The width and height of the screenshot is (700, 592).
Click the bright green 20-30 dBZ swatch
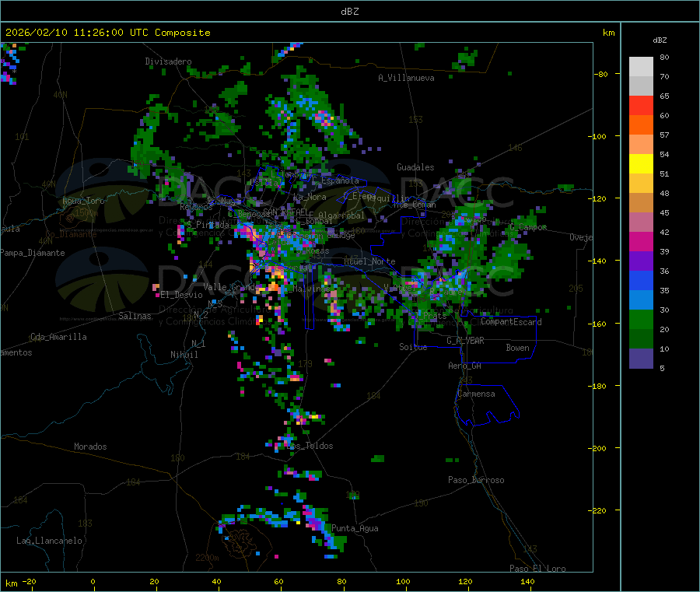click(x=641, y=319)
